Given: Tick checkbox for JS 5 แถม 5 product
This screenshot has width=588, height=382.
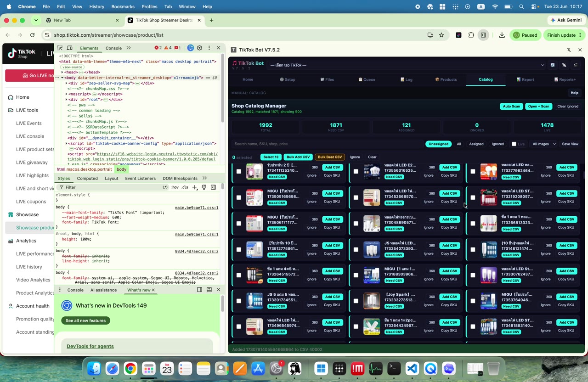Looking at the screenshot, I should pos(238,301).
